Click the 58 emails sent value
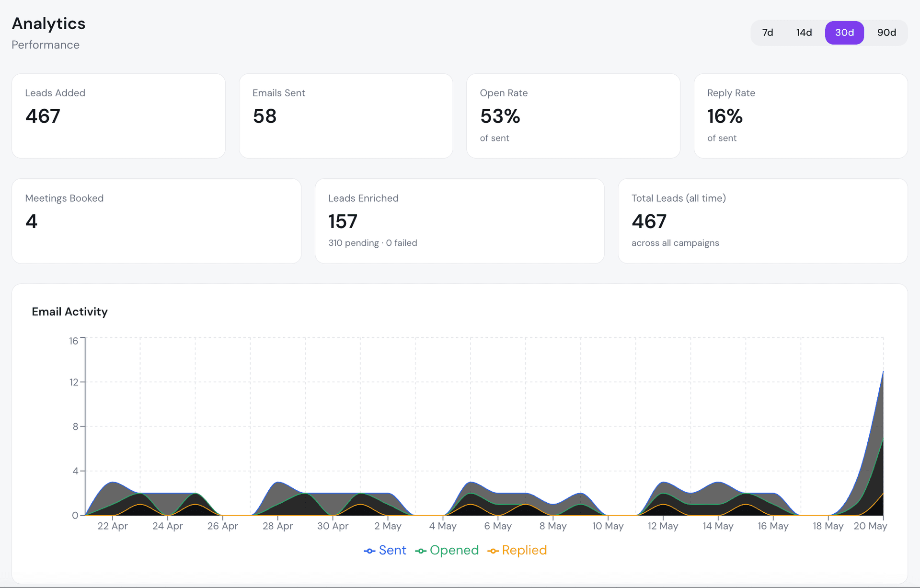This screenshot has width=920, height=588. click(x=264, y=116)
